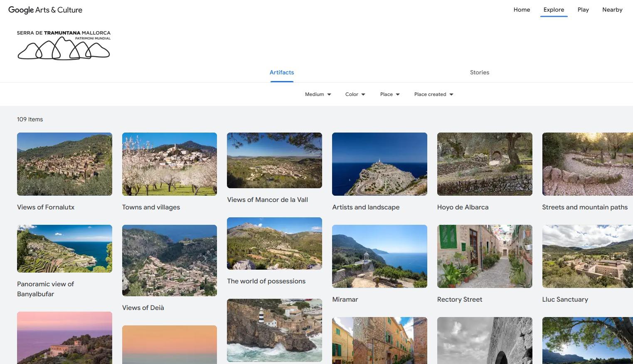Open the Play navigation item
This screenshot has height=364, width=633.
point(583,10)
